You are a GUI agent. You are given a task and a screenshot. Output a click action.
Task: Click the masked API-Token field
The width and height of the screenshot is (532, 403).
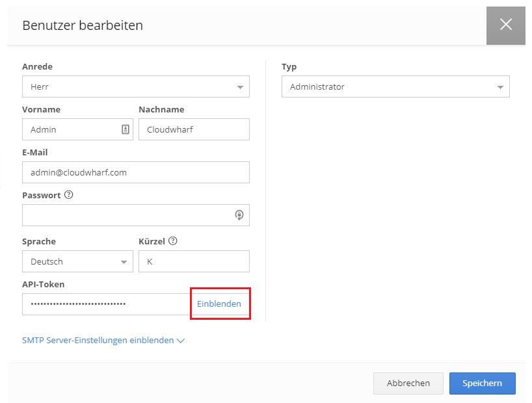click(x=105, y=304)
